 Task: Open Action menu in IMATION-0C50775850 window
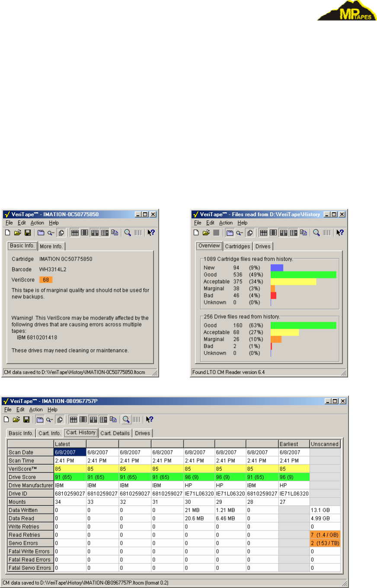37,223
